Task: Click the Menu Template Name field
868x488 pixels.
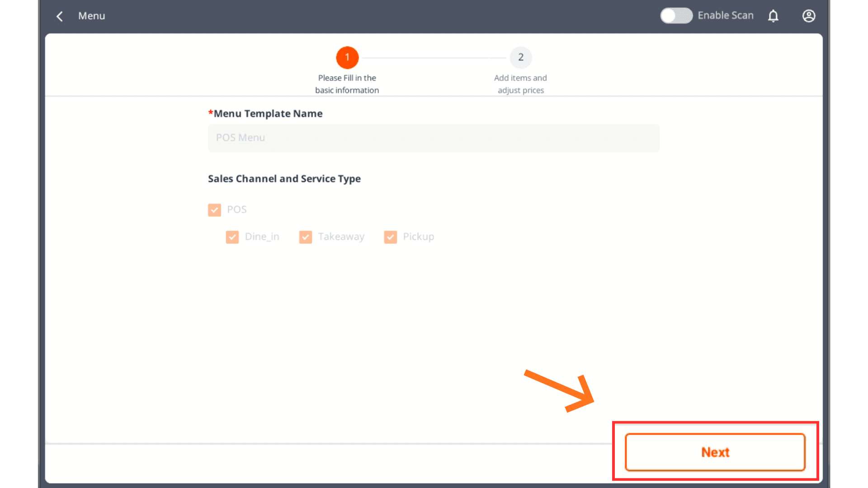Action: pos(433,138)
